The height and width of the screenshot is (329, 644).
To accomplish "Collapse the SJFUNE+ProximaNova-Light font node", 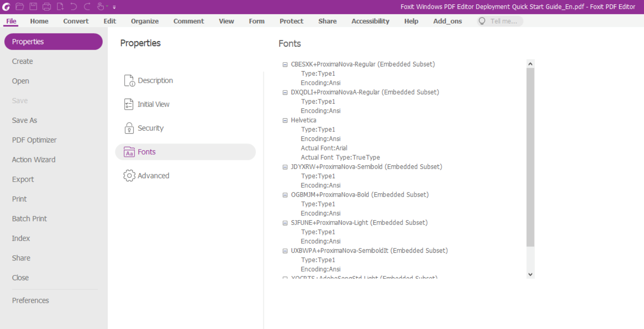I will click(x=285, y=223).
